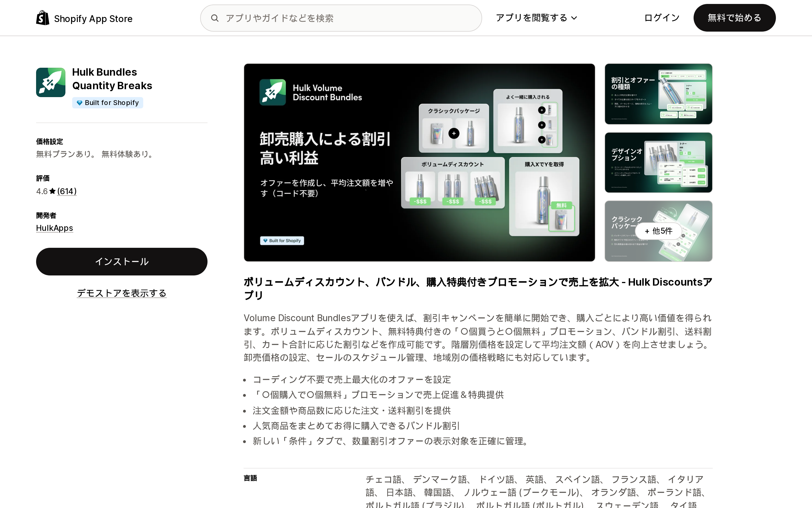Open the ログイン link
The image size is (812, 508).
click(662, 18)
